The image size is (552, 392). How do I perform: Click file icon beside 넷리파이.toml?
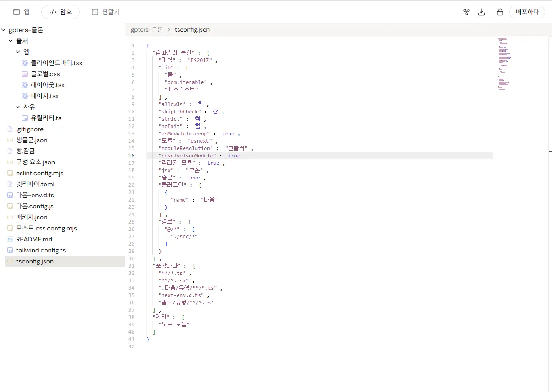pos(10,184)
